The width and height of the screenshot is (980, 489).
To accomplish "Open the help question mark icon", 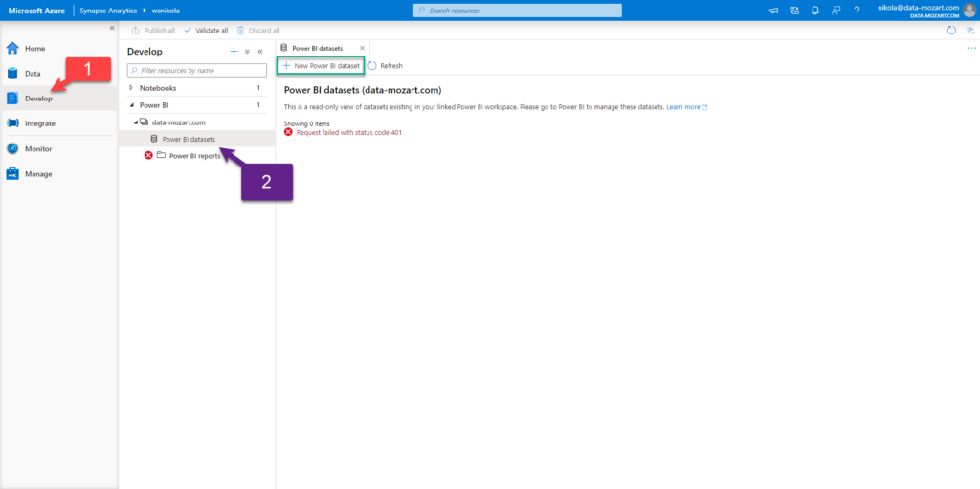I will pyautogui.click(x=857, y=11).
